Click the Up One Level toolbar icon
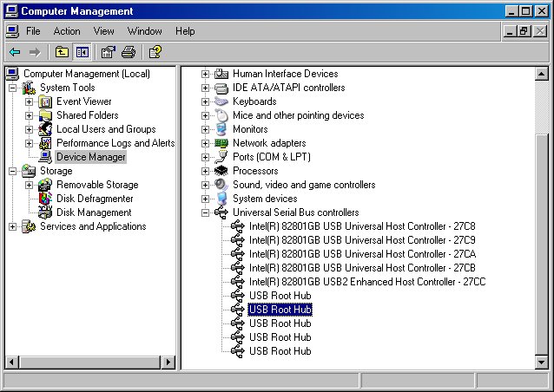554x392 pixels. [62, 52]
